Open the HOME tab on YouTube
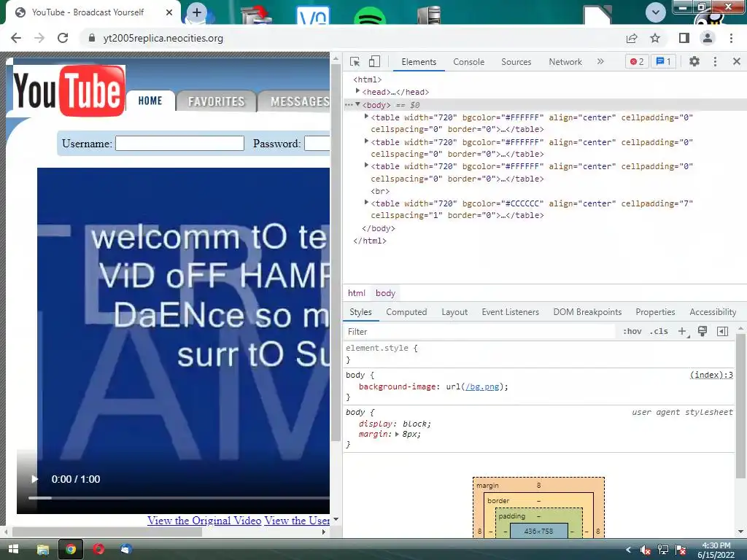 click(x=150, y=101)
